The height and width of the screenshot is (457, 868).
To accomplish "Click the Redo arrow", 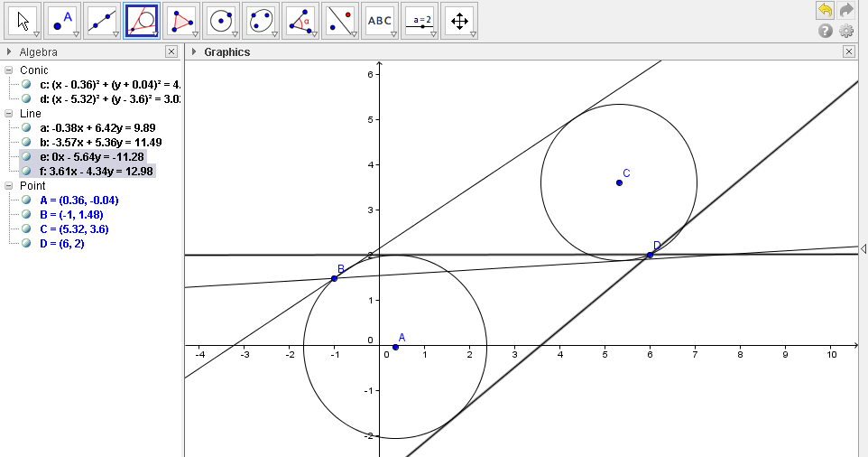I will tap(846, 10).
